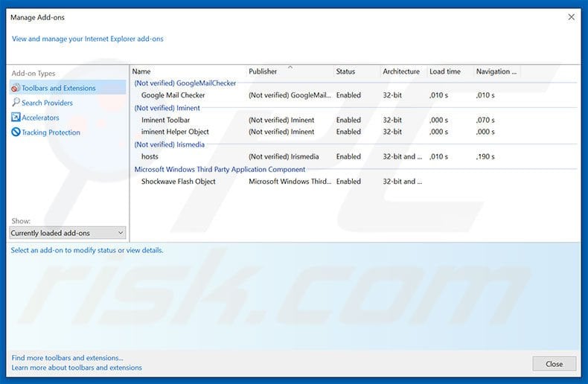Click the Accelerators icon
The height and width of the screenshot is (384, 588).
[x=16, y=118]
